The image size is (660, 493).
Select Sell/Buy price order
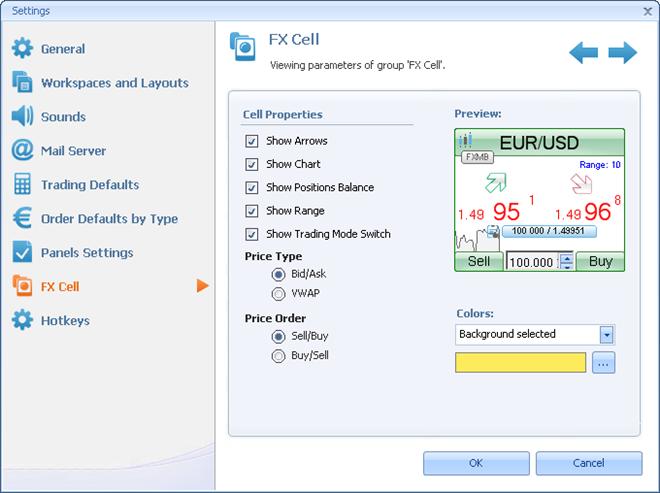(x=278, y=336)
